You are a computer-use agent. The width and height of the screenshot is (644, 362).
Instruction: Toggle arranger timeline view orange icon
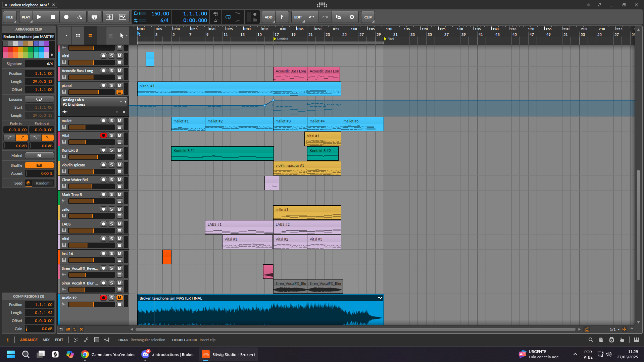pos(90,36)
